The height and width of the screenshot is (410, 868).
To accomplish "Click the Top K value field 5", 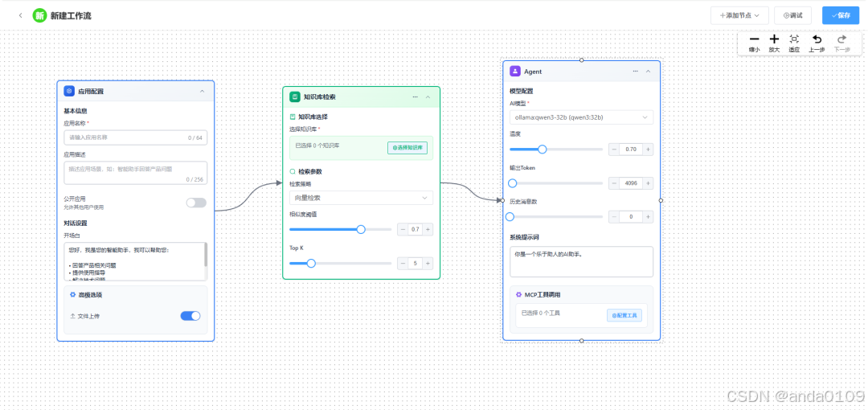I will pos(416,263).
